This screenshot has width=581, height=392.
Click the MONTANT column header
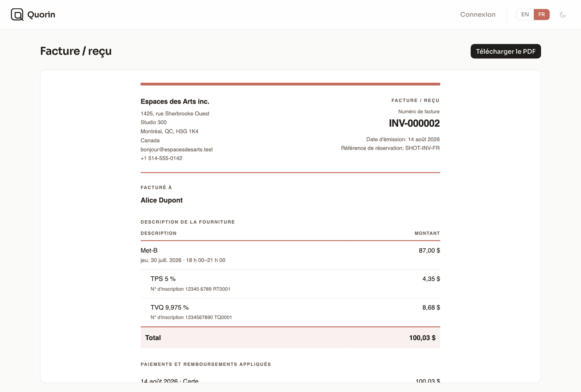427,233
